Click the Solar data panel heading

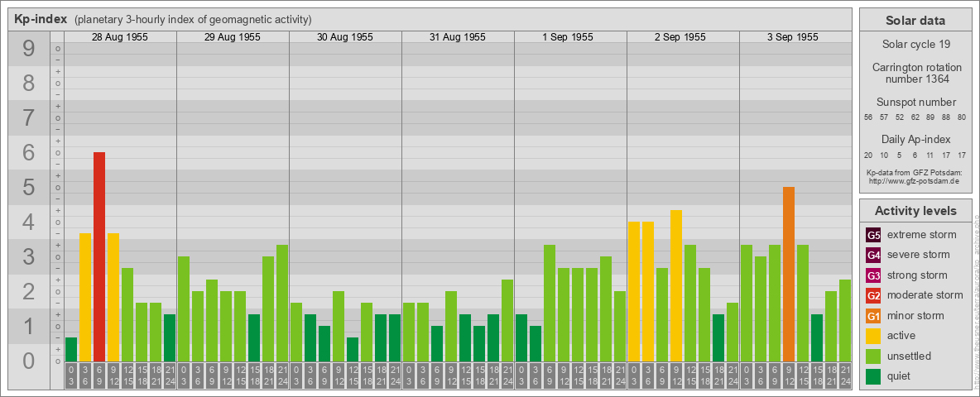pos(915,21)
